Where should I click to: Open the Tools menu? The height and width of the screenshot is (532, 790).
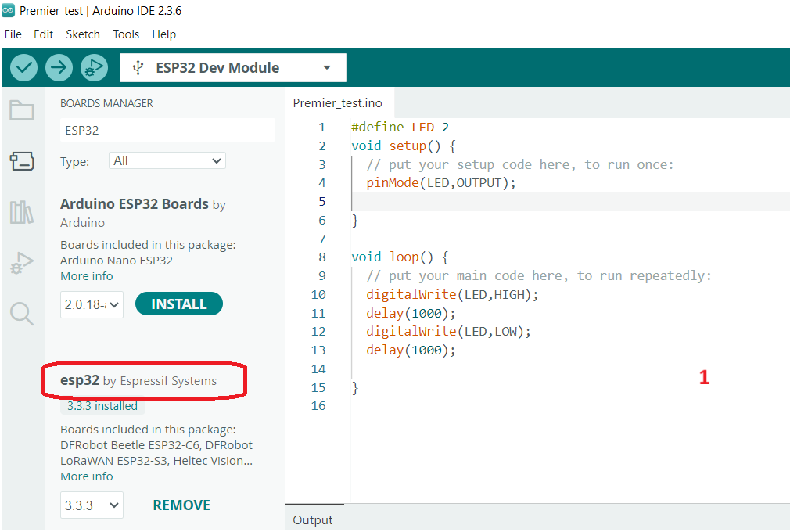click(126, 34)
